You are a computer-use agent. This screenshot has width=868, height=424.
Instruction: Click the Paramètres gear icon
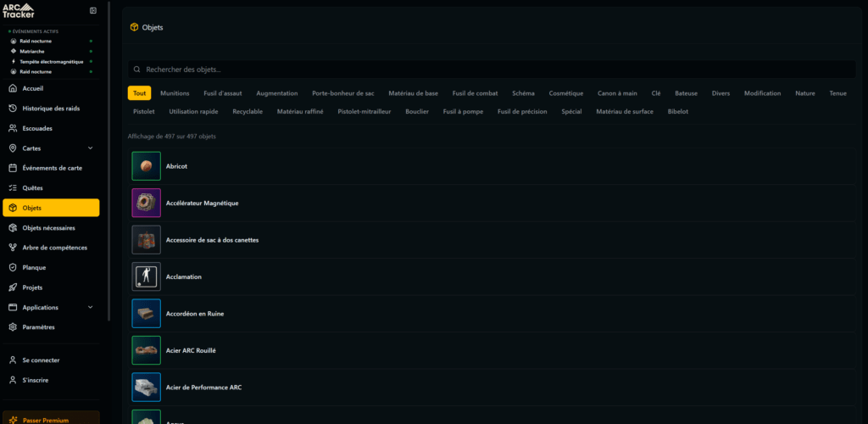pyautogui.click(x=13, y=327)
